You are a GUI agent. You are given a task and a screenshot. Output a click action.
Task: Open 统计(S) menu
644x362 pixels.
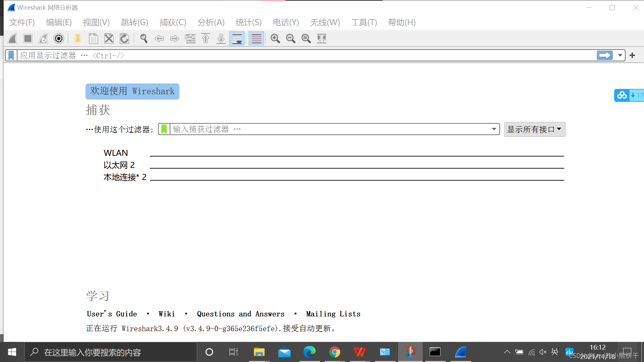pyautogui.click(x=249, y=22)
